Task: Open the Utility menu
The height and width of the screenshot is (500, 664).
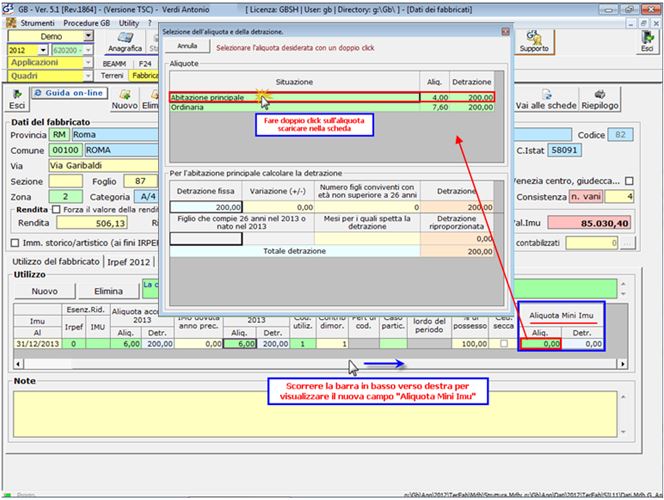Action: 129,23
